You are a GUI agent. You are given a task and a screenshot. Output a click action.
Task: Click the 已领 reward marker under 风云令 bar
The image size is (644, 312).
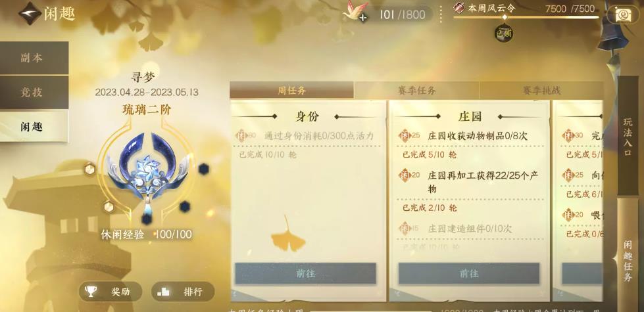pyautogui.click(x=504, y=33)
